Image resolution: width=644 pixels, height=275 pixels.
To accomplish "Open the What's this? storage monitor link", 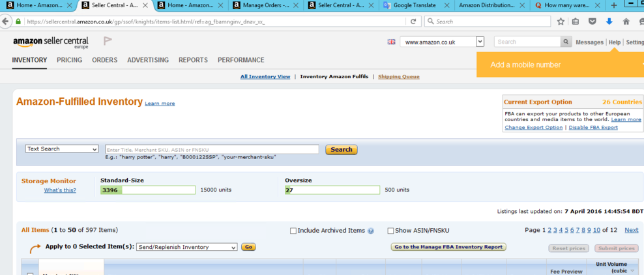I will tap(60, 190).
